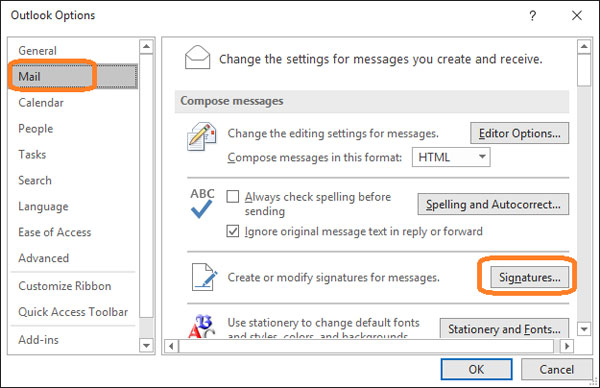Click the Signatures button
Image resolution: width=600 pixels, height=388 pixels.
click(x=530, y=277)
